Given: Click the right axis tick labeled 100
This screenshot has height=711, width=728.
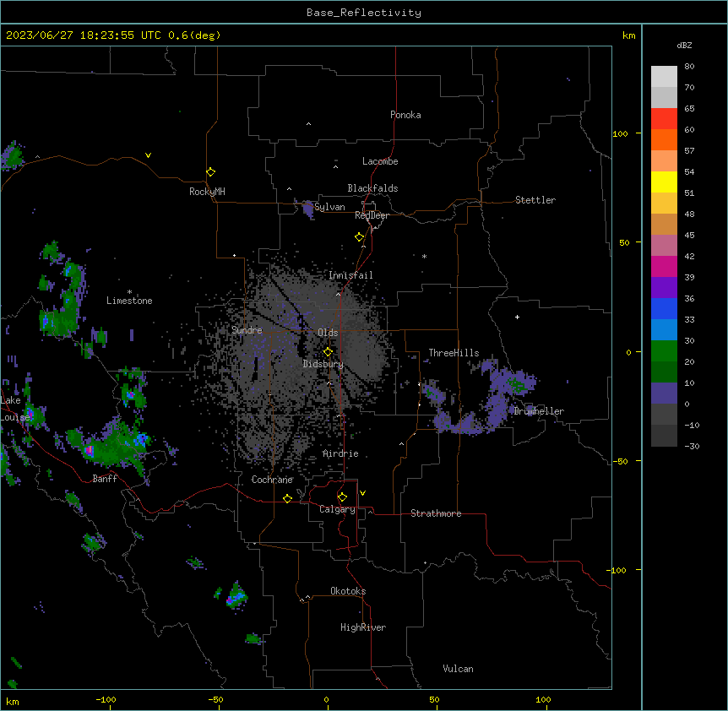Looking at the screenshot, I should (x=620, y=133).
